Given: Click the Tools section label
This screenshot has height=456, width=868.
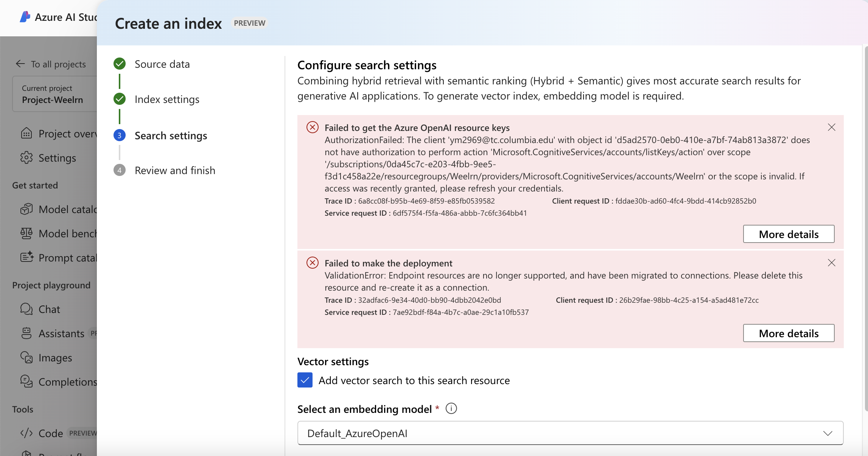Looking at the screenshot, I should click(x=22, y=409).
